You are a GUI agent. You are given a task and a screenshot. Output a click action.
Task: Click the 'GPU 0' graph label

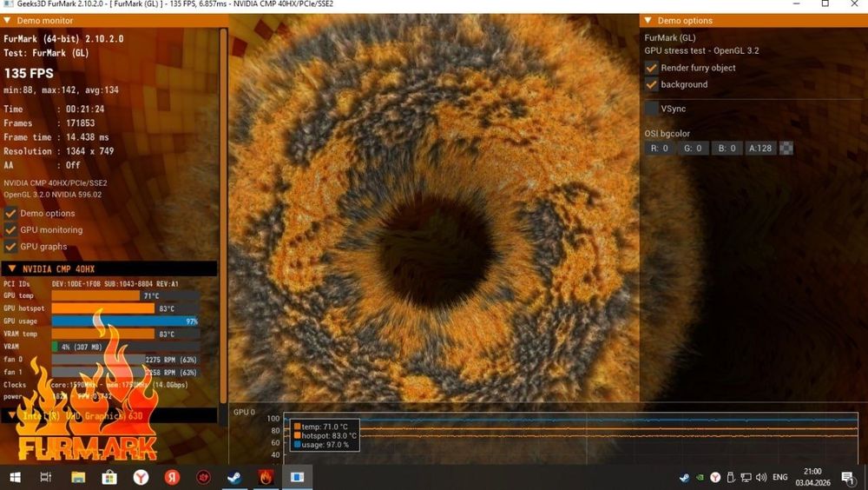click(x=244, y=412)
